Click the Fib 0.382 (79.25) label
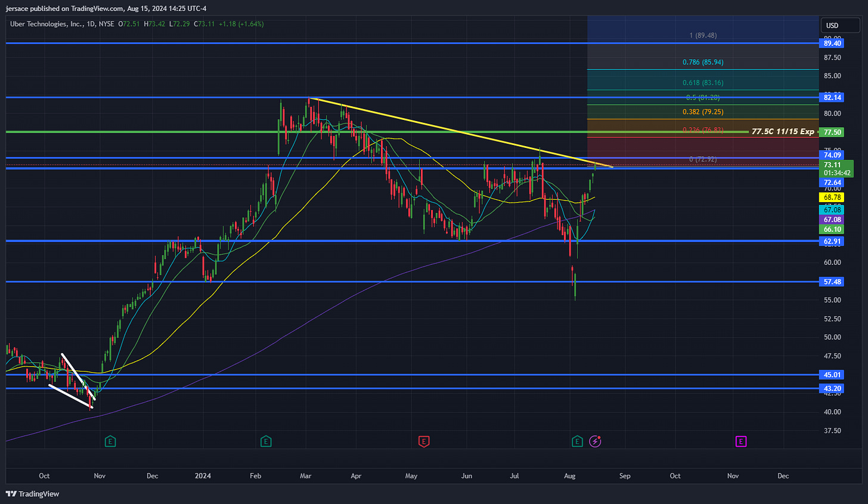 point(703,112)
